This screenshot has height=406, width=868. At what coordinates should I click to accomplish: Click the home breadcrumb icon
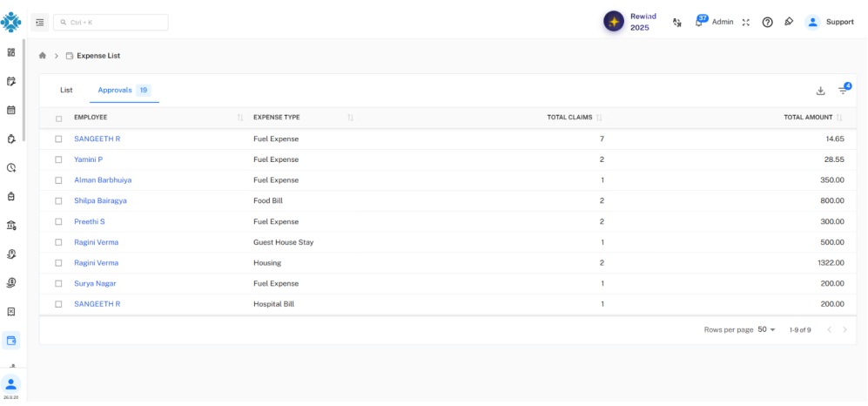click(43, 56)
